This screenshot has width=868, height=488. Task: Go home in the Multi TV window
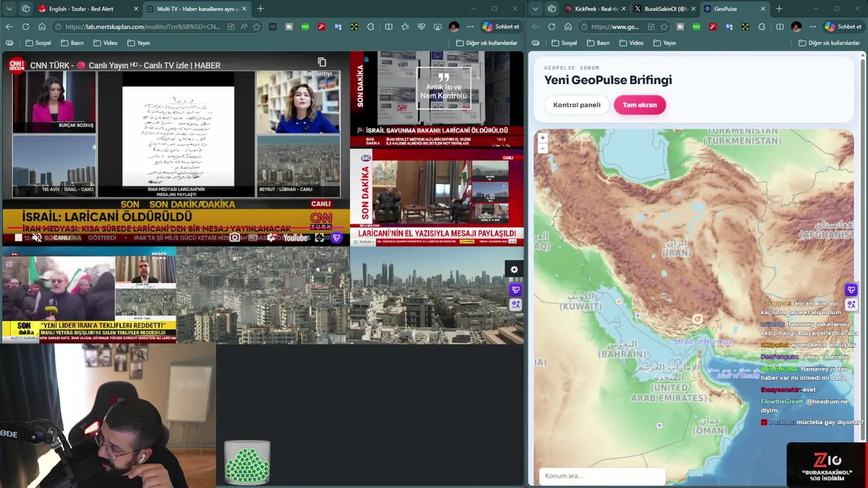tap(42, 26)
